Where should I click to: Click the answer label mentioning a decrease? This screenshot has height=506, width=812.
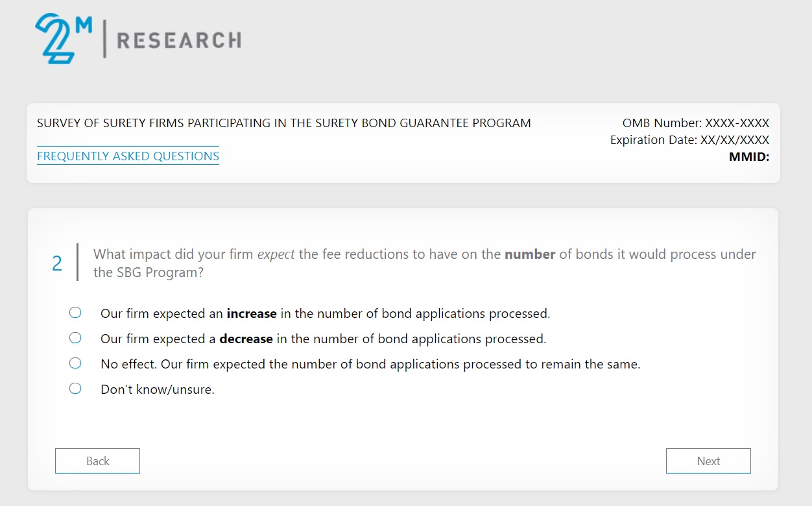tap(323, 339)
